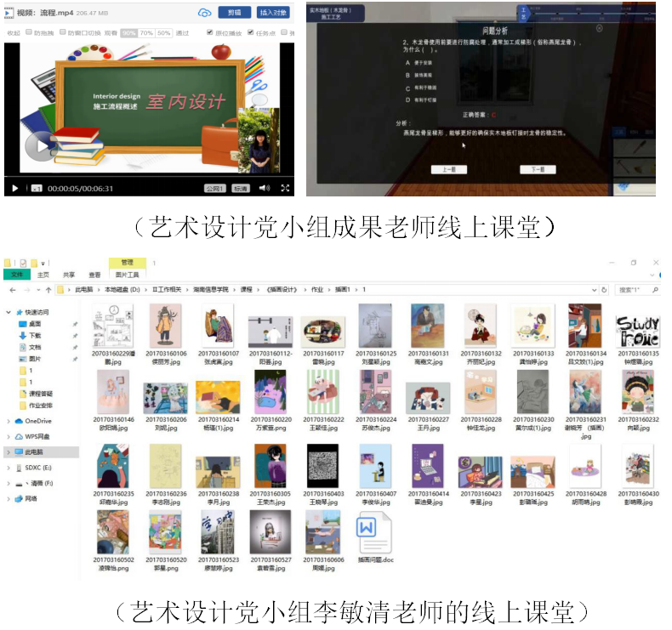The image size is (672, 630).
Task: Go up one folder level with up arrow
Action: 48,290
